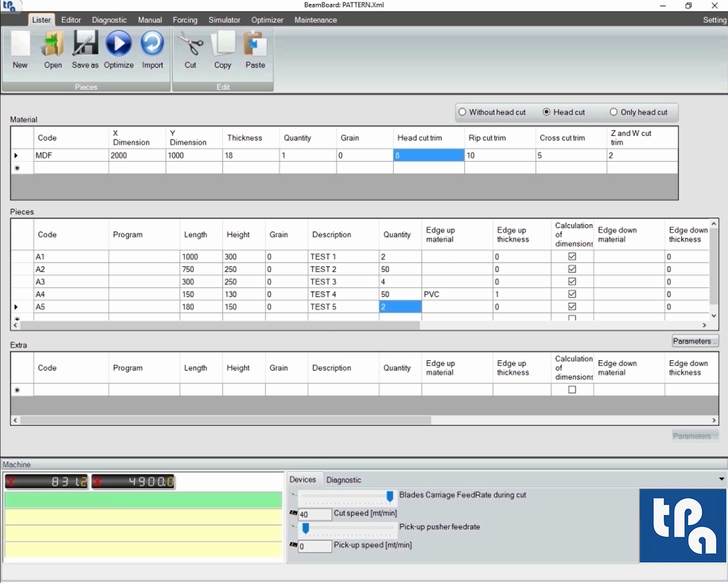Screen dimensions: 728x583
Task: Click the Y axis position display
Action: click(x=46, y=482)
